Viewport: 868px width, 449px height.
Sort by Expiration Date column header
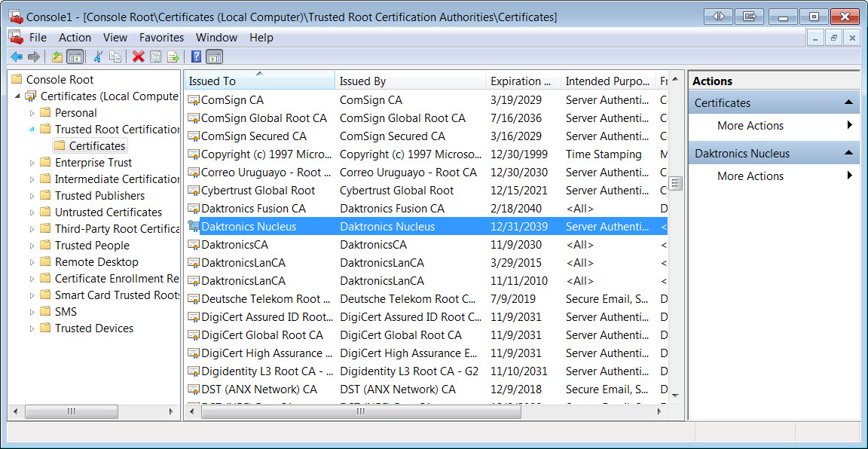pos(521,81)
